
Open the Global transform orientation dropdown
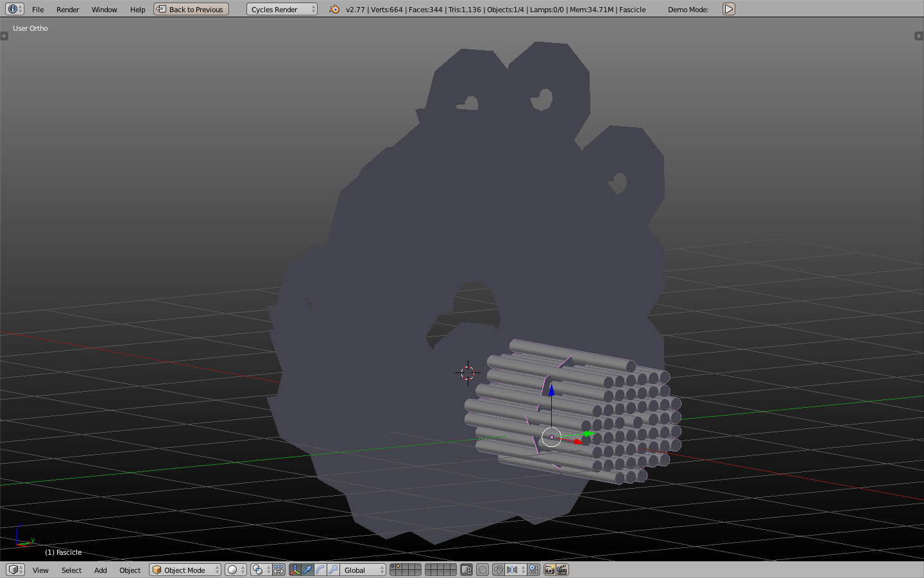pyautogui.click(x=363, y=570)
